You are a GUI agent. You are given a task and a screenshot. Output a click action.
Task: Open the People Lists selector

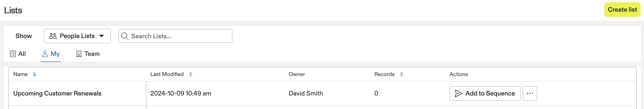(x=77, y=36)
